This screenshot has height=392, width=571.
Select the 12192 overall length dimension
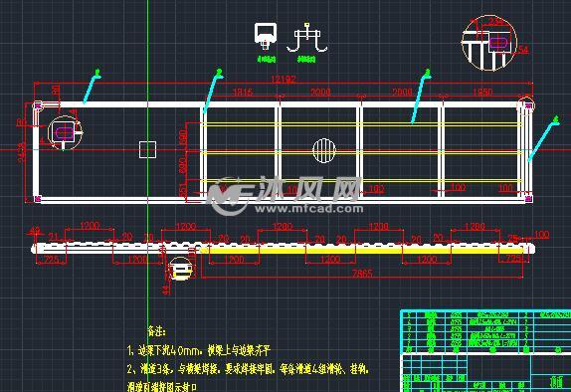[x=284, y=80]
